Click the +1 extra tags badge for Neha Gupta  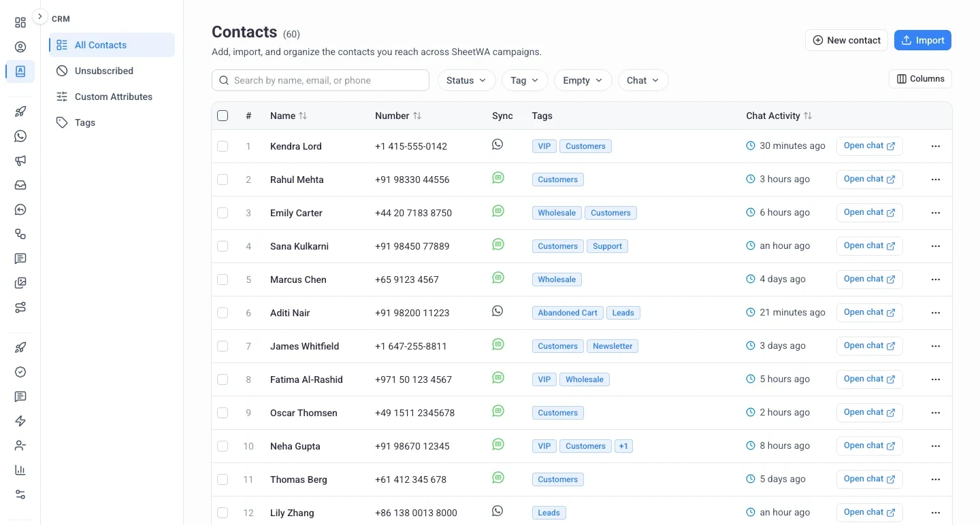click(x=623, y=446)
